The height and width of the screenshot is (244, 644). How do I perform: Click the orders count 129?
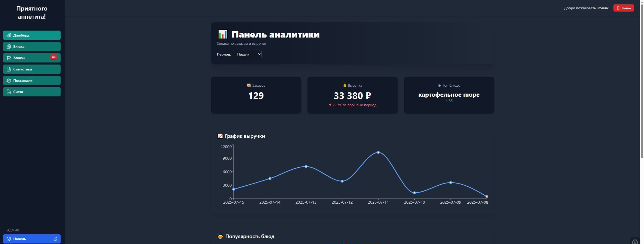coord(256,96)
